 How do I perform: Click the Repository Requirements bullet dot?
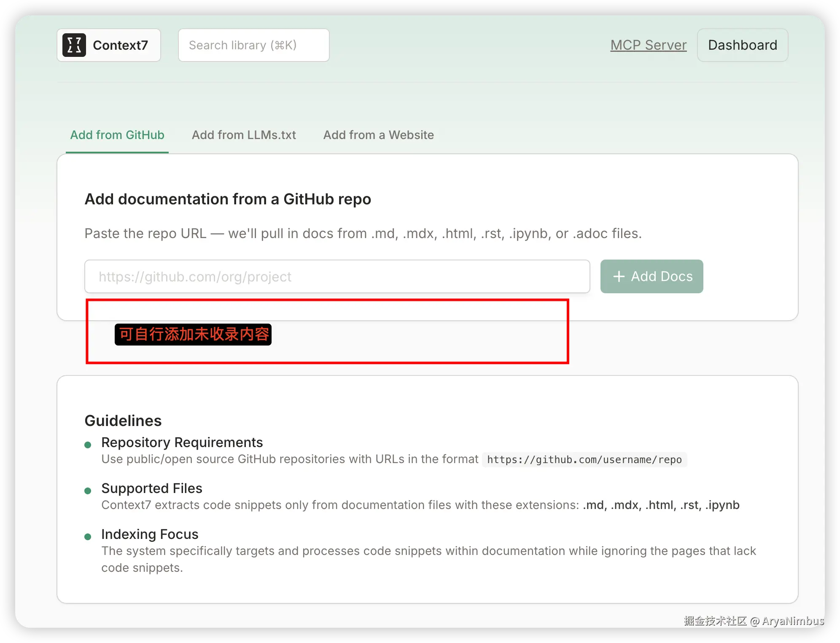[x=88, y=445]
